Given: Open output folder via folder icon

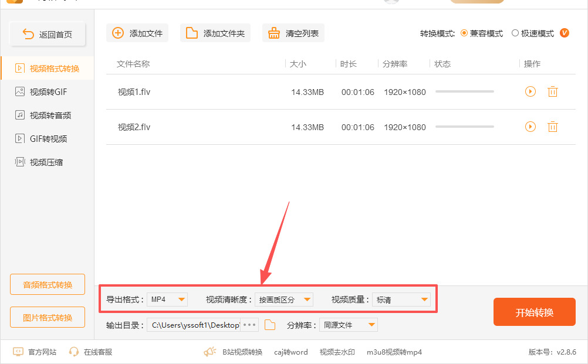Looking at the screenshot, I should [x=270, y=325].
